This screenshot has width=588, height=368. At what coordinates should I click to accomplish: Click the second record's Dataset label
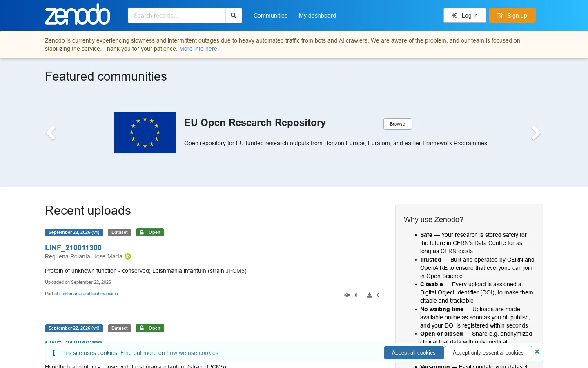120,328
